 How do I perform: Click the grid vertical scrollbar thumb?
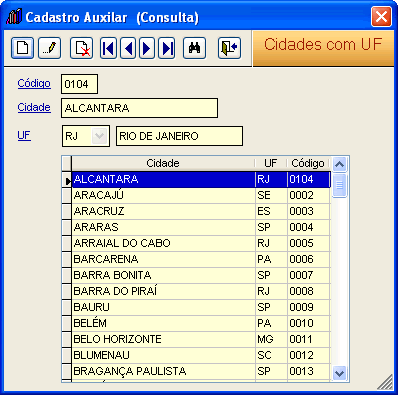(x=339, y=185)
